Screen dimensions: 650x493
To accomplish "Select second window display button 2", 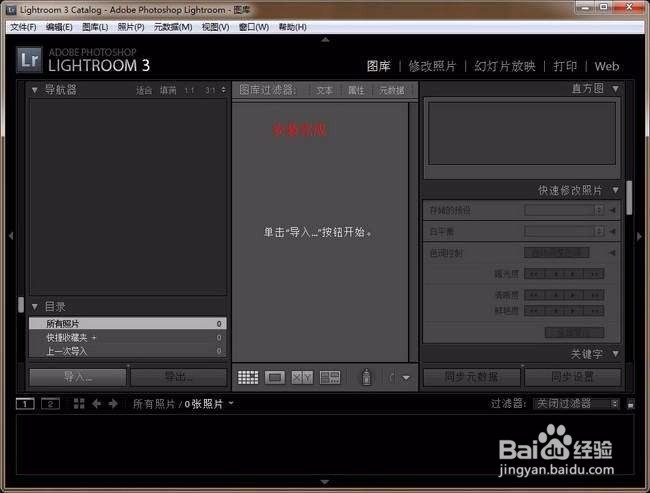I will coord(50,403).
